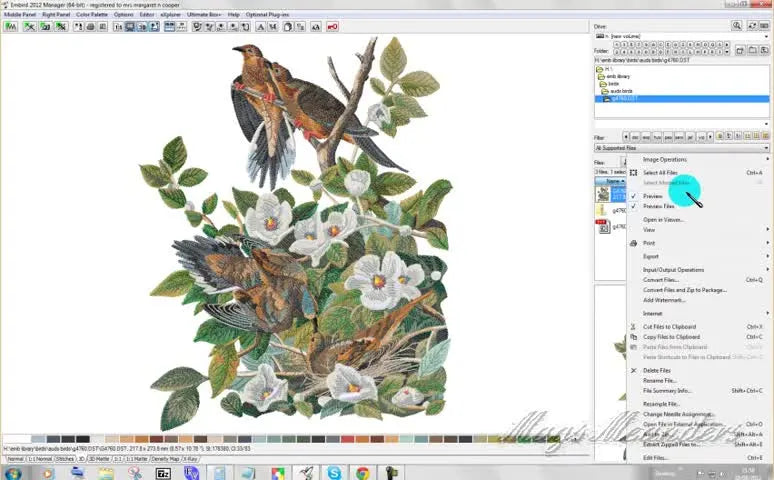Viewport: 774px width, 480px height.
Task: Click the new folder icon beside Folder
Action: [x=740, y=50]
